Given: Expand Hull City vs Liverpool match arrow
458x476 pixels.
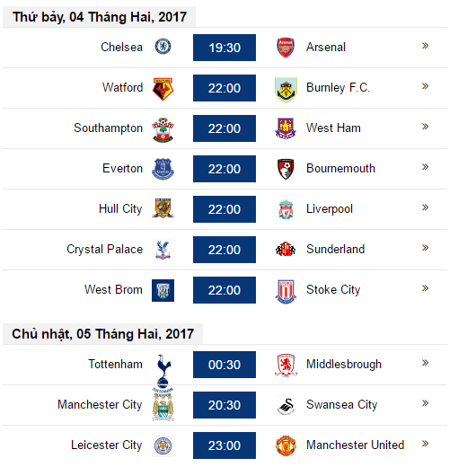Looking at the screenshot, I should [x=425, y=207].
